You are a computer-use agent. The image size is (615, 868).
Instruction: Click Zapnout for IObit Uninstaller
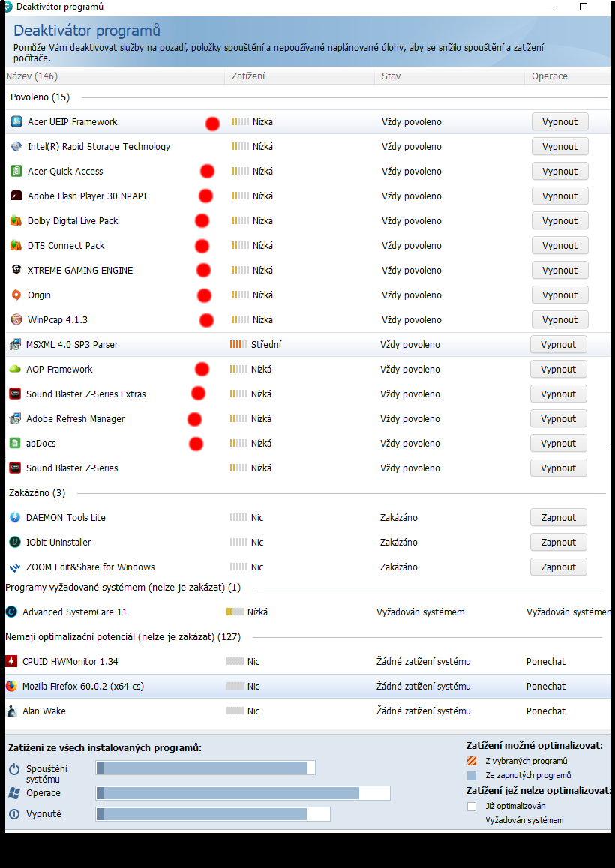(558, 543)
